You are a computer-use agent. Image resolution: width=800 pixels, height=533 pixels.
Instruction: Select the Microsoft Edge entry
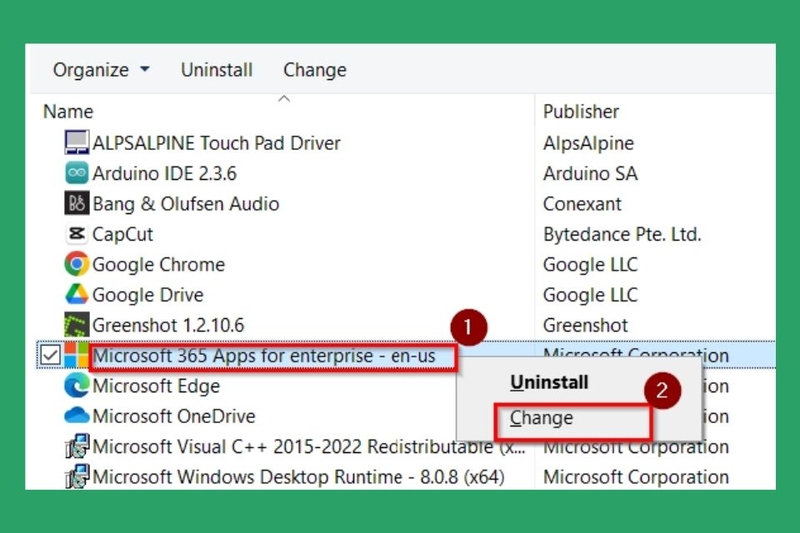pyautogui.click(x=156, y=386)
